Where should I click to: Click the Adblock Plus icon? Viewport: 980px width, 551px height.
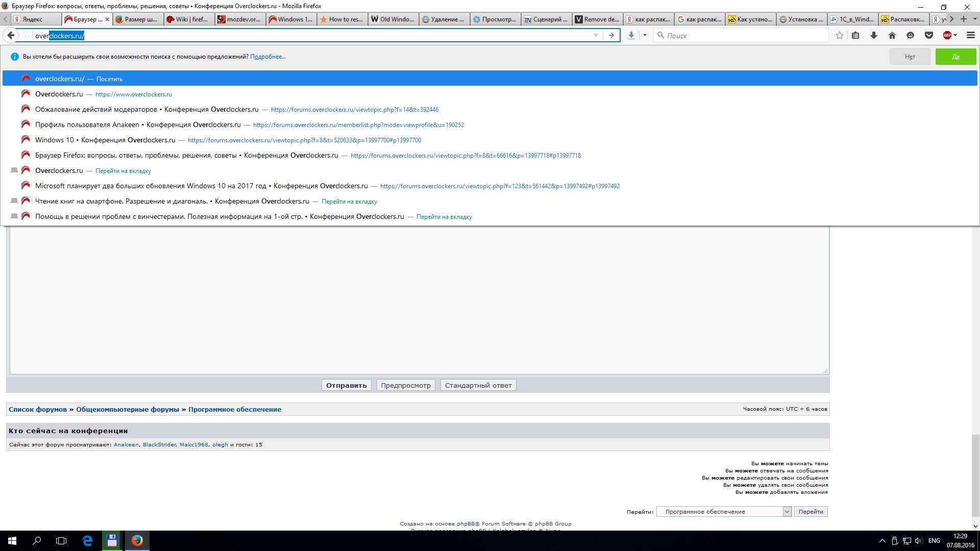click(947, 35)
